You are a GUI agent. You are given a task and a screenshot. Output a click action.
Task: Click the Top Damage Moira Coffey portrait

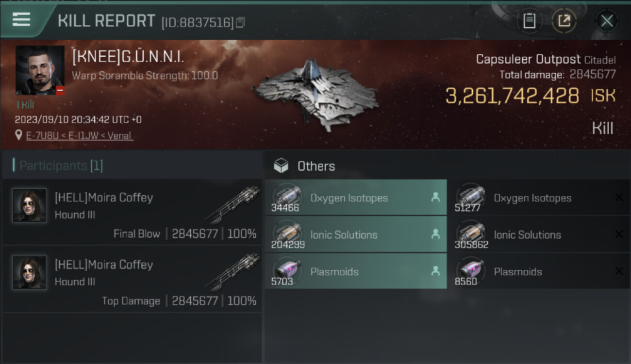(x=30, y=273)
